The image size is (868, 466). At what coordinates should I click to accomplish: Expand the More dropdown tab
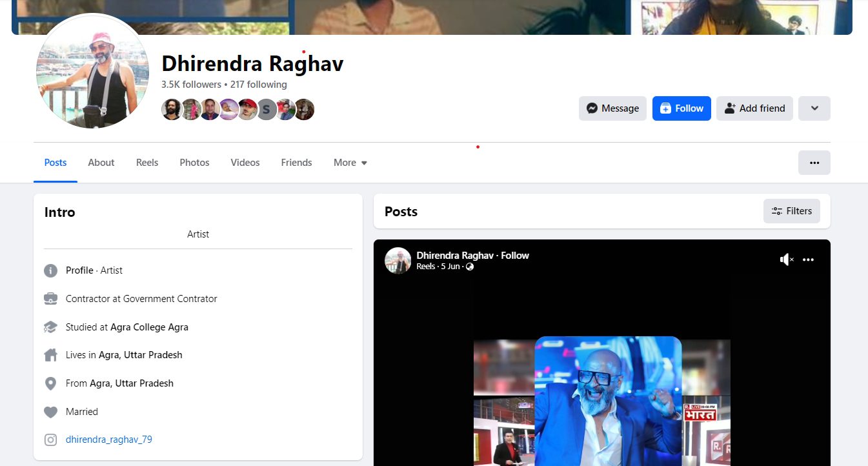(x=350, y=163)
